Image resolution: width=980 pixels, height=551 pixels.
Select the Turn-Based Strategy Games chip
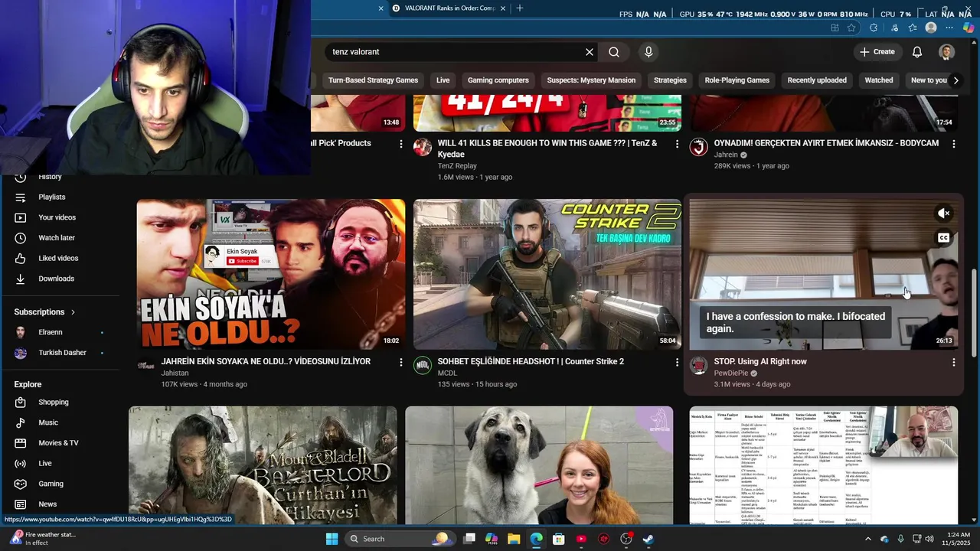click(x=373, y=80)
